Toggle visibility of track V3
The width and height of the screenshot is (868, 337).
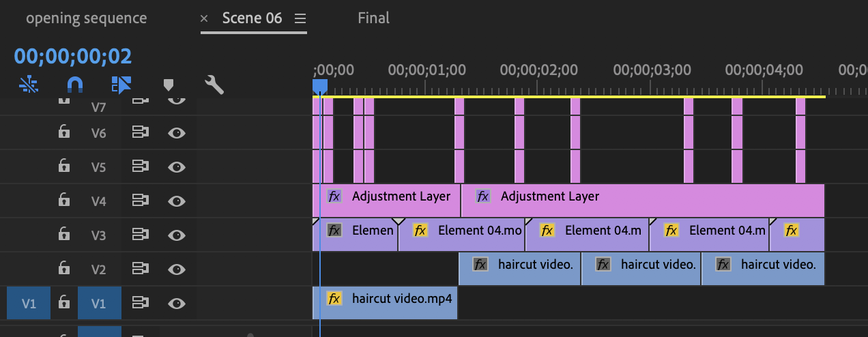pyautogui.click(x=177, y=235)
